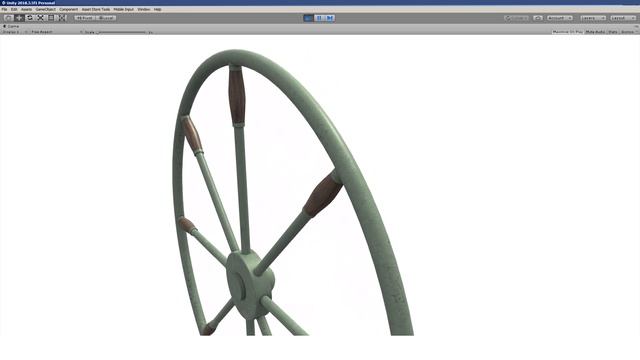
Task: Click the Step frame button
Action: coord(330,18)
